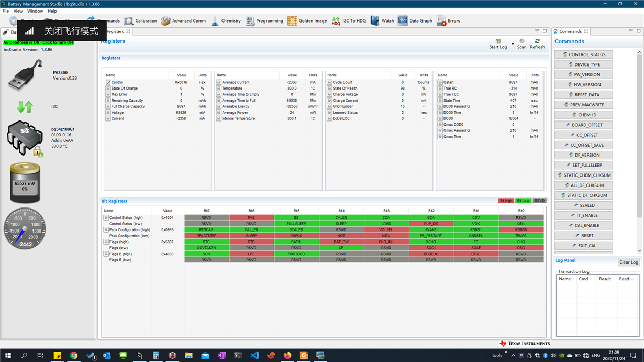
Task: Launch the Chemistry plugin
Action: [226, 21]
